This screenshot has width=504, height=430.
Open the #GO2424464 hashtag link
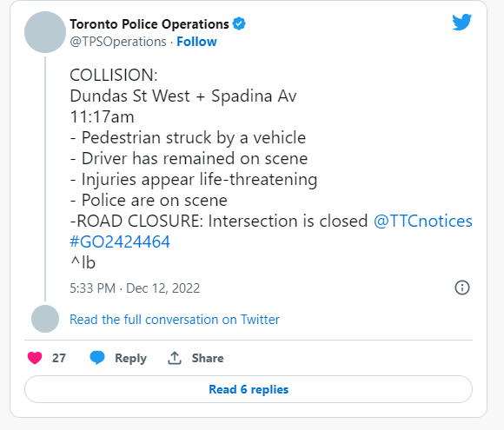[120, 242]
